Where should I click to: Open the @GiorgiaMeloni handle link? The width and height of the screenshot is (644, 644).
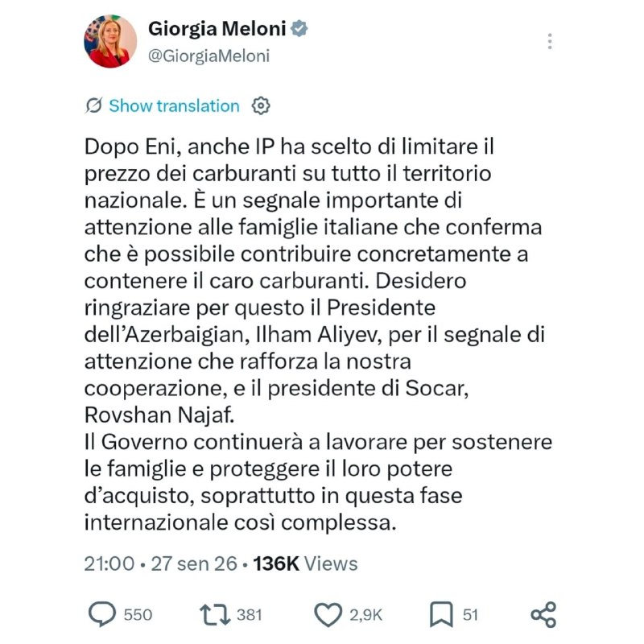point(208,56)
